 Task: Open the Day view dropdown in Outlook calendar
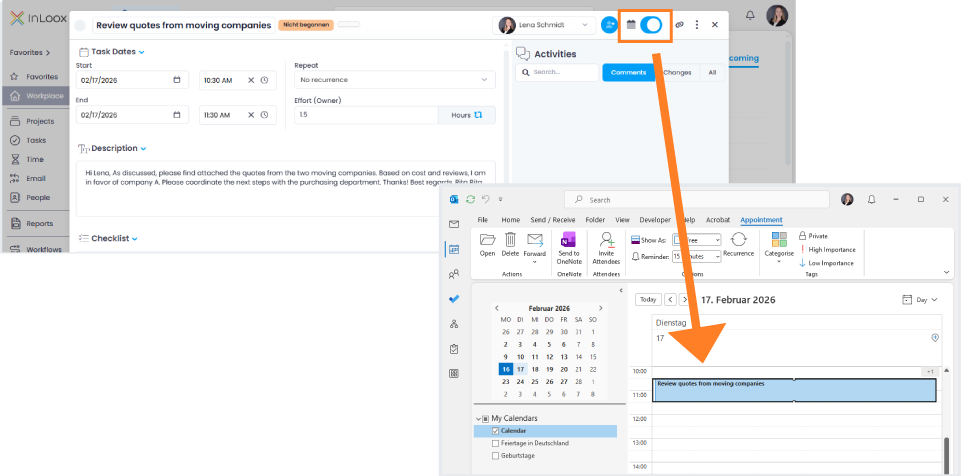(920, 300)
